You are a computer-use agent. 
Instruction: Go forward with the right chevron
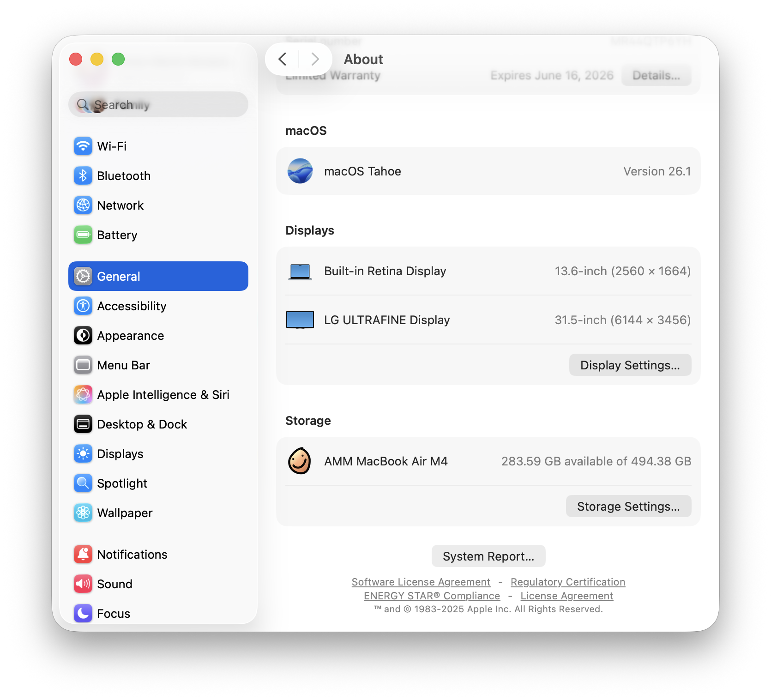coord(315,59)
